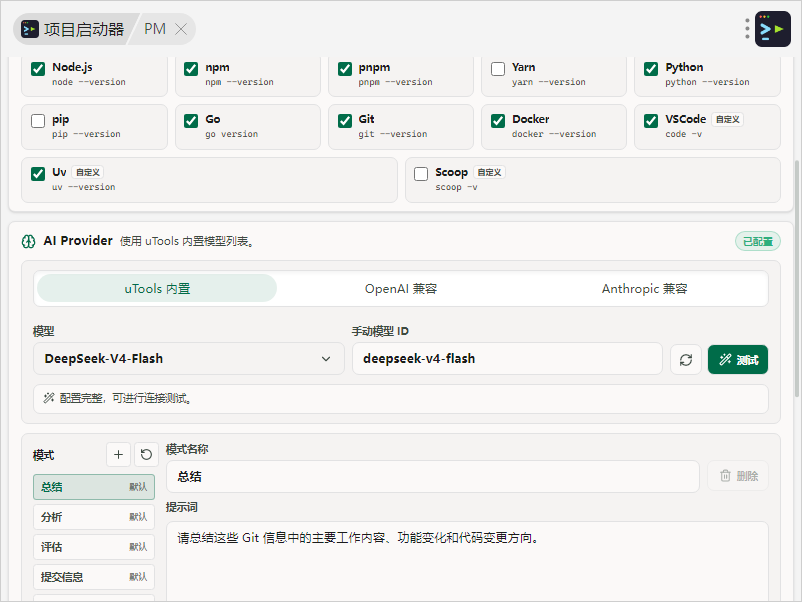Screen dimensions: 802x602
Task: Uncheck the VSCode checkbox
Action: click(x=651, y=121)
